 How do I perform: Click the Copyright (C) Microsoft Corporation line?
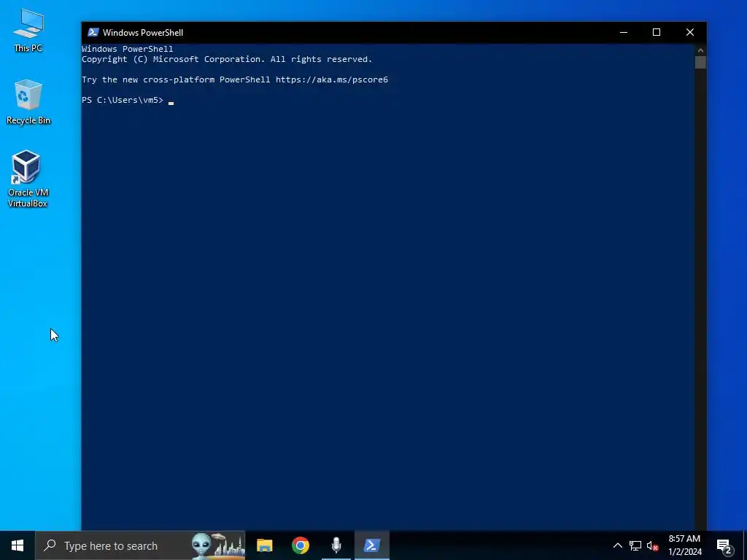coord(227,59)
